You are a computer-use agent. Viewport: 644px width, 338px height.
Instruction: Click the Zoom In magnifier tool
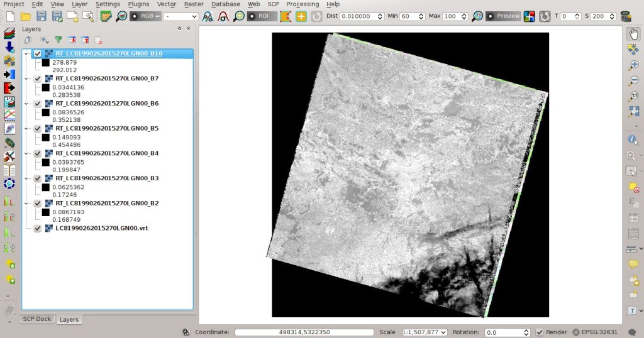(x=634, y=65)
